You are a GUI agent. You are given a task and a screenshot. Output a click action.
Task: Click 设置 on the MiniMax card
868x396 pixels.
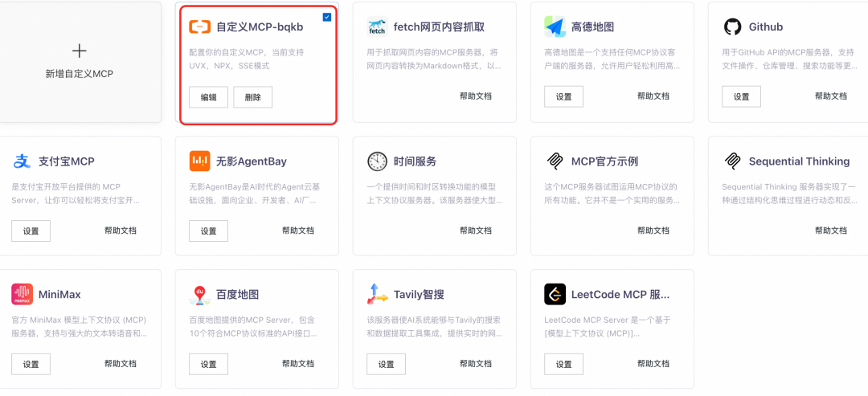click(31, 365)
